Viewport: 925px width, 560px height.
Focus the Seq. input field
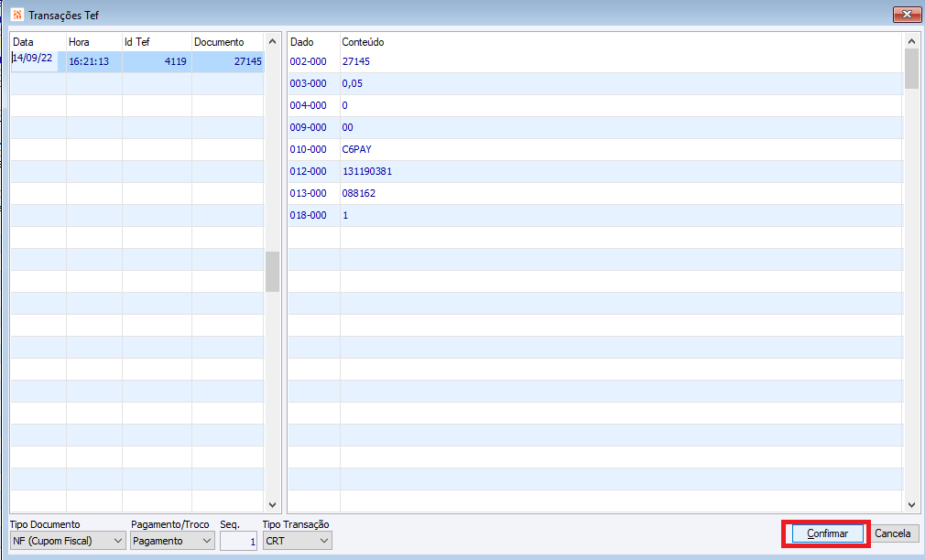tap(238, 541)
